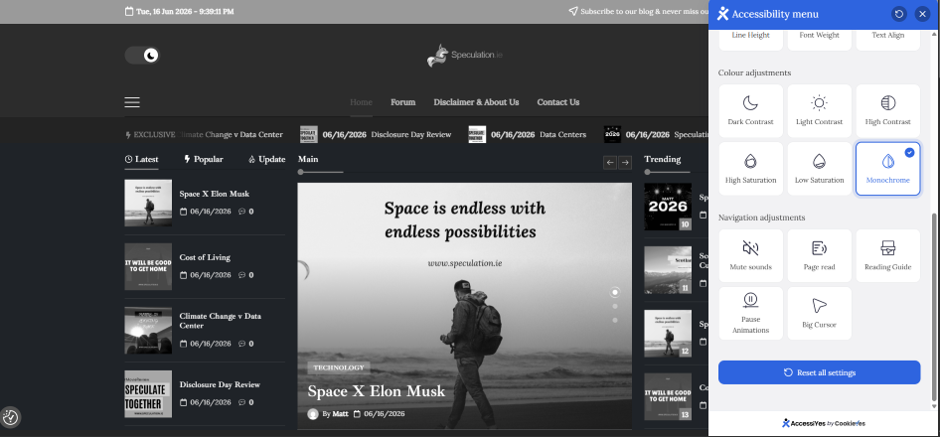Viewport: 940px width, 437px height.
Task: Enable Light Contrast mode
Action: click(819, 111)
